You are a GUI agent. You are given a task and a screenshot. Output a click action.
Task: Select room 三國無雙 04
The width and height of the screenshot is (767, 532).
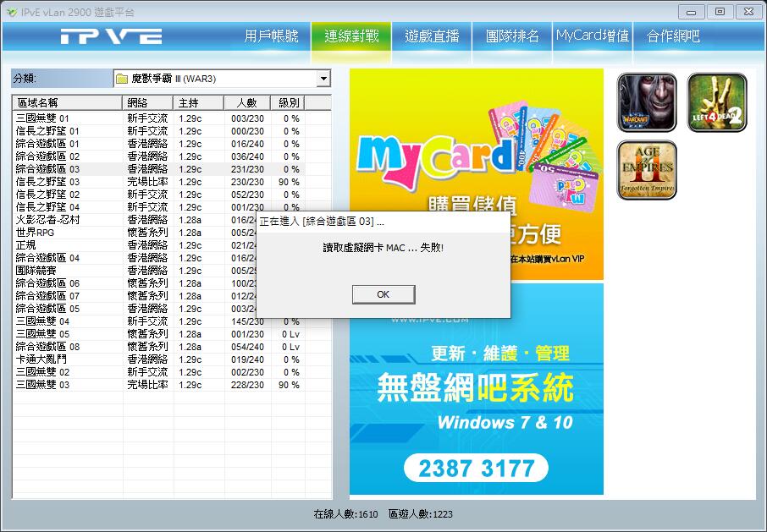(158, 321)
